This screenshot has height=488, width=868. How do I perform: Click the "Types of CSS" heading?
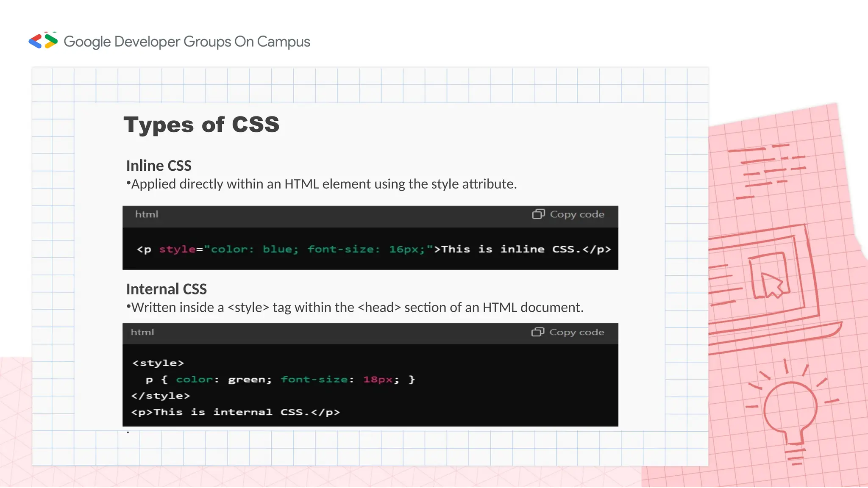click(201, 125)
